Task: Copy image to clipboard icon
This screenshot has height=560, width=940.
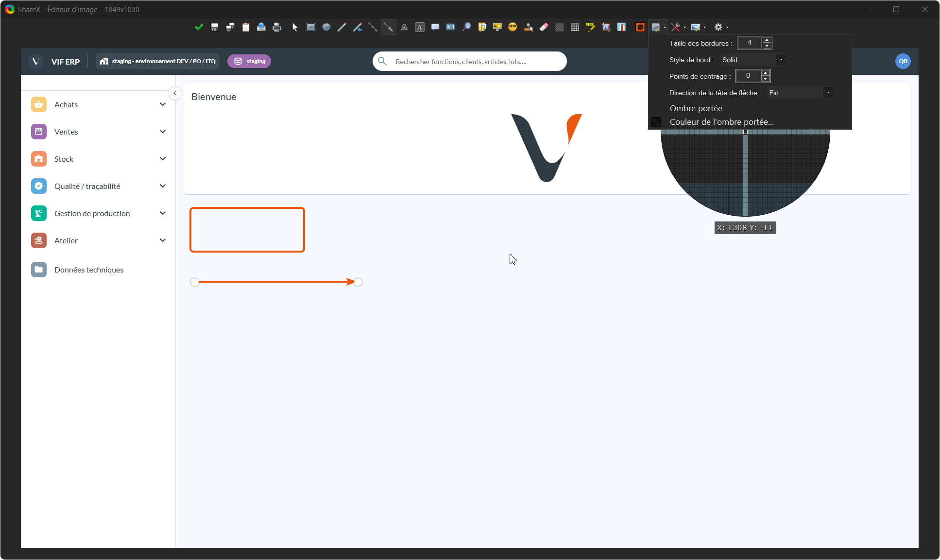Action: 246,27
